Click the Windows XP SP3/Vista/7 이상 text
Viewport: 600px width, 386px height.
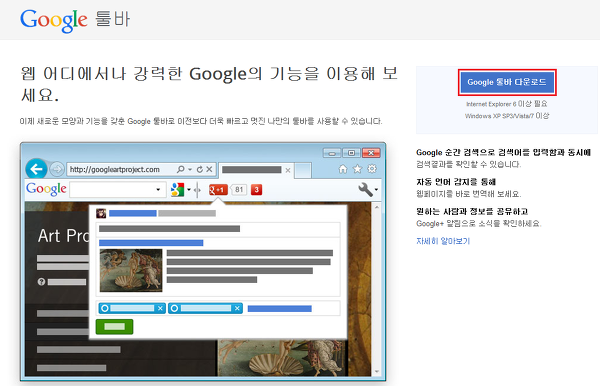pos(507,116)
